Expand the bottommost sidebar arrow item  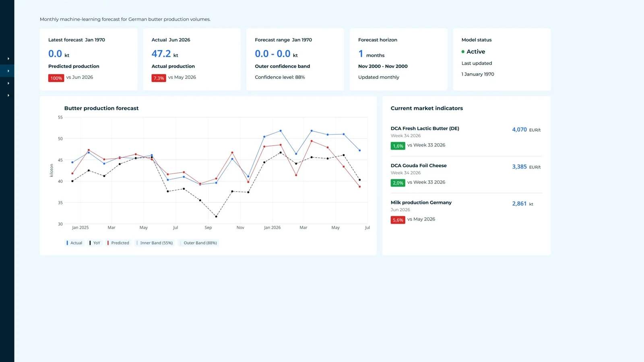[x=7, y=95]
